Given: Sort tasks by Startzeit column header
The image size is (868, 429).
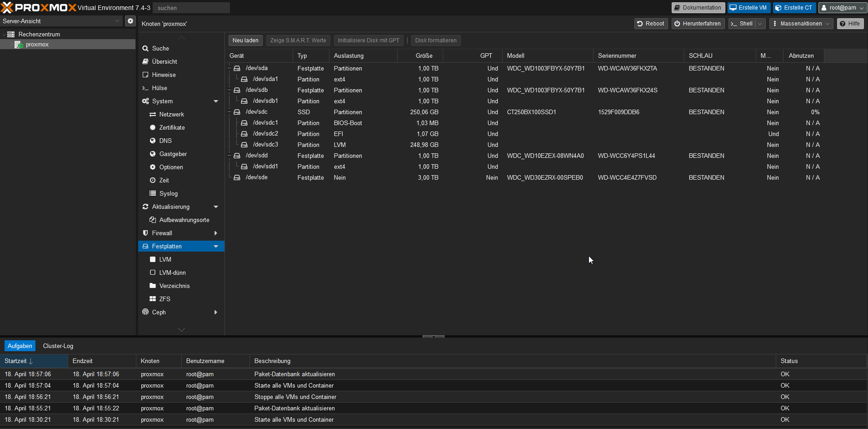Looking at the screenshot, I should coord(34,361).
